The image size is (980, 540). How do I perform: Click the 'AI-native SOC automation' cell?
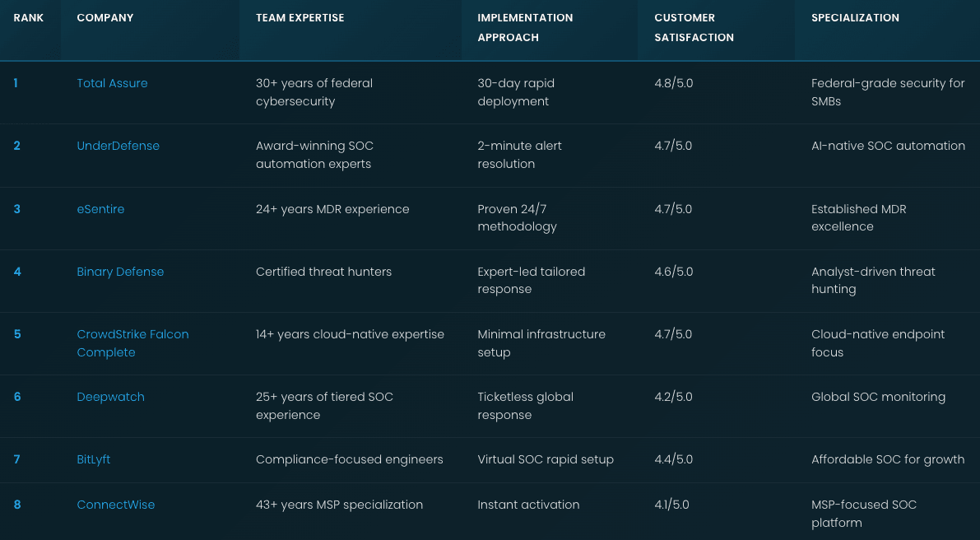888,146
